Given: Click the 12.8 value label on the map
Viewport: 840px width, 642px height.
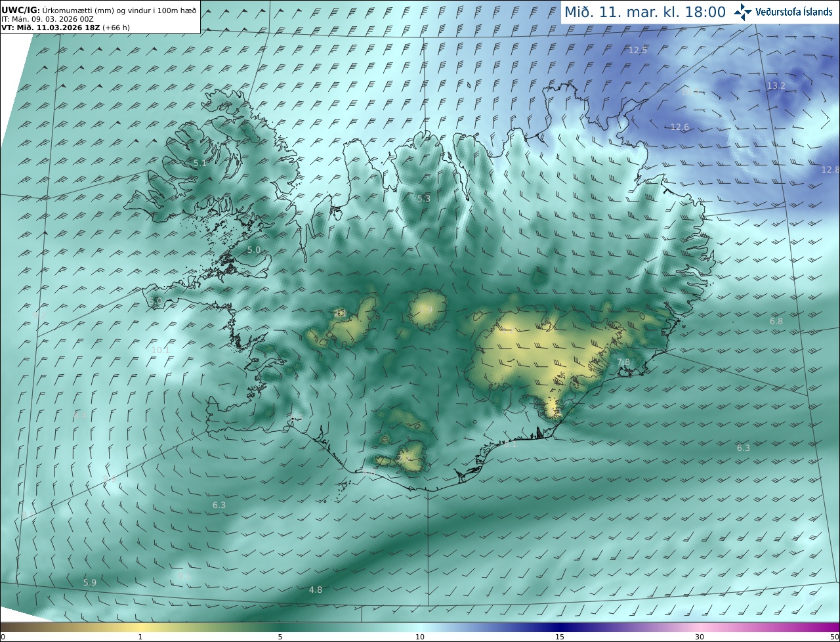Looking at the screenshot, I should tap(830, 169).
